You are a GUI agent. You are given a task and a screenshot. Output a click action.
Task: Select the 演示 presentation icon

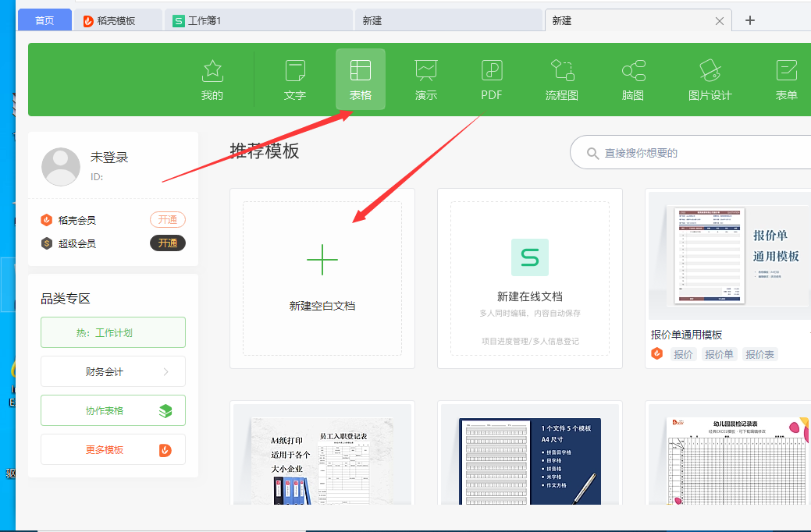[x=426, y=80]
